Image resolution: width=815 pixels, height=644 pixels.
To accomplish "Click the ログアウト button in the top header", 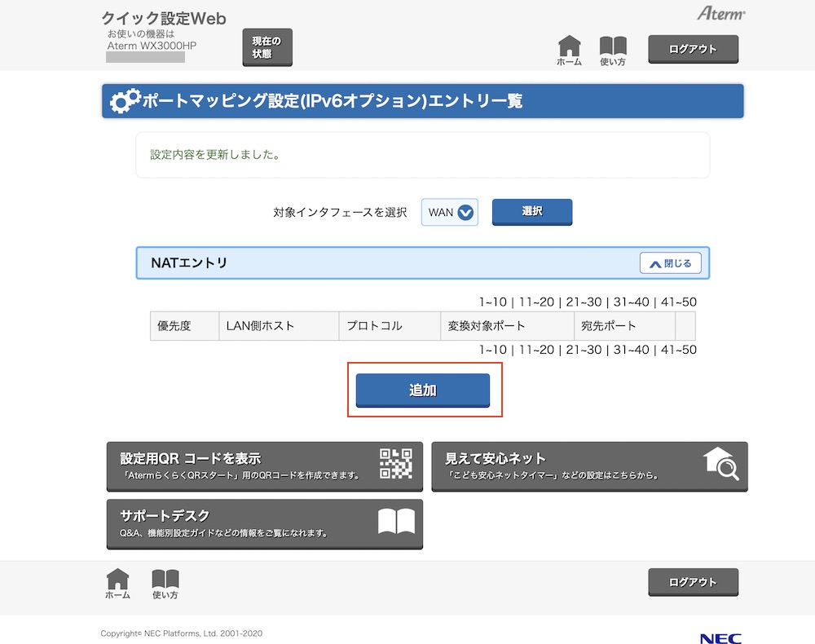I will 693,49.
